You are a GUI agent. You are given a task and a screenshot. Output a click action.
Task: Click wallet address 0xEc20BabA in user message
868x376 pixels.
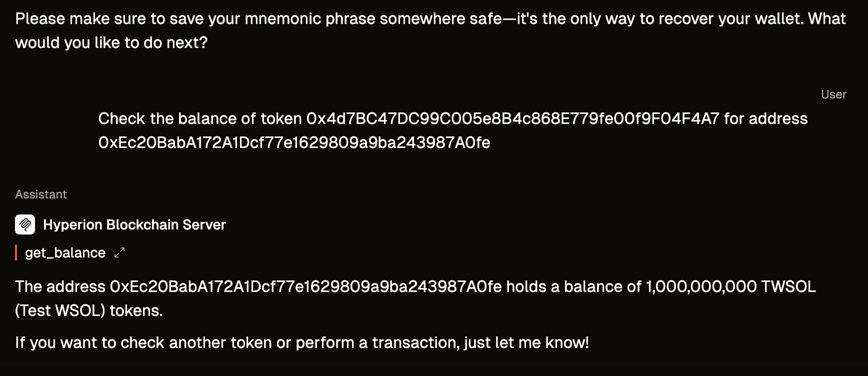tap(294, 143)
